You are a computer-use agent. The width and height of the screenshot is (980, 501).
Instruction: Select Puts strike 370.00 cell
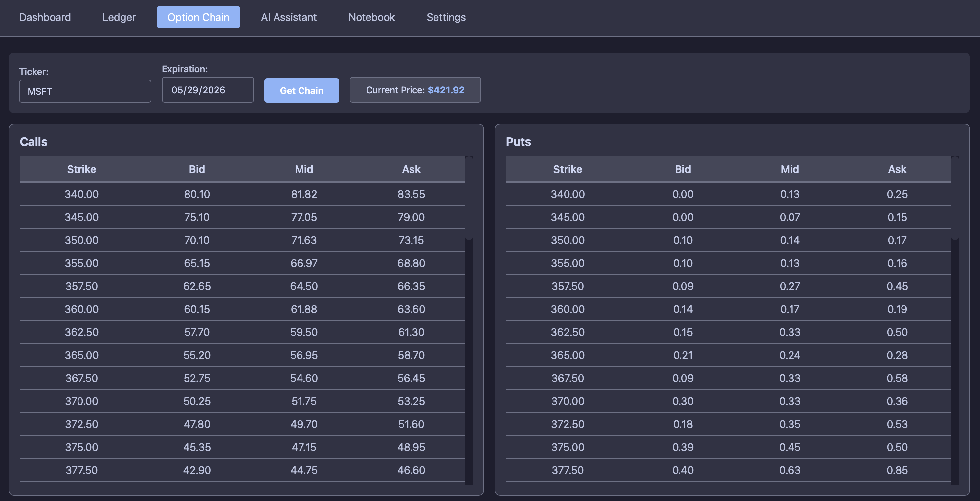568,401
